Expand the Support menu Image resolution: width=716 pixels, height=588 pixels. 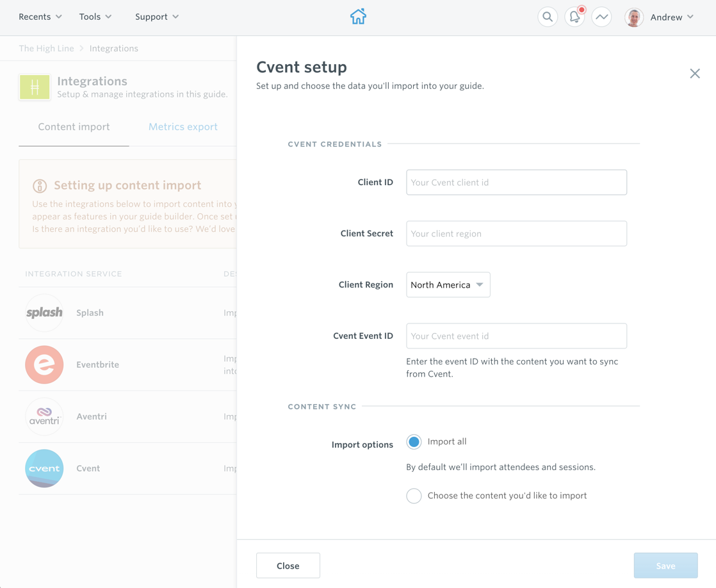157,17
